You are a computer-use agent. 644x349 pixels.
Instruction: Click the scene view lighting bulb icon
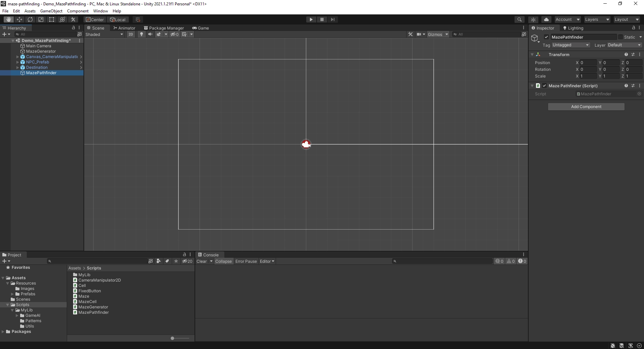pos(141,34)
